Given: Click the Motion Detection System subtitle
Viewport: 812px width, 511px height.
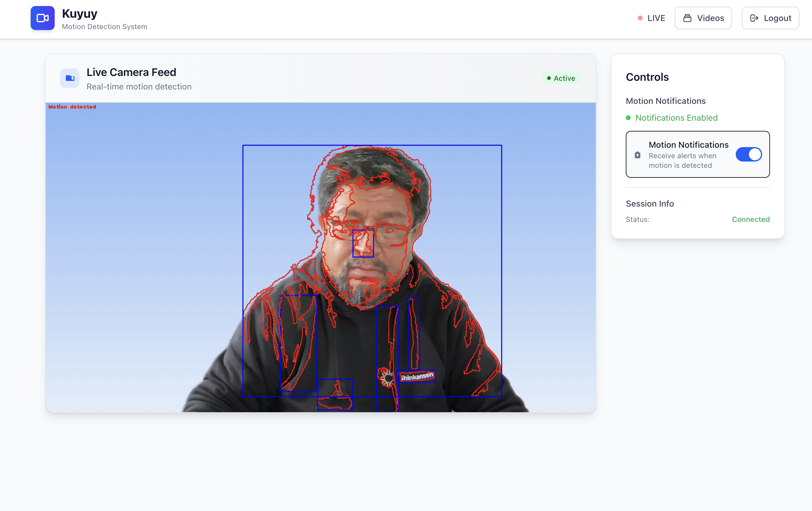Looking at the screenshot, I should point(105,27).
